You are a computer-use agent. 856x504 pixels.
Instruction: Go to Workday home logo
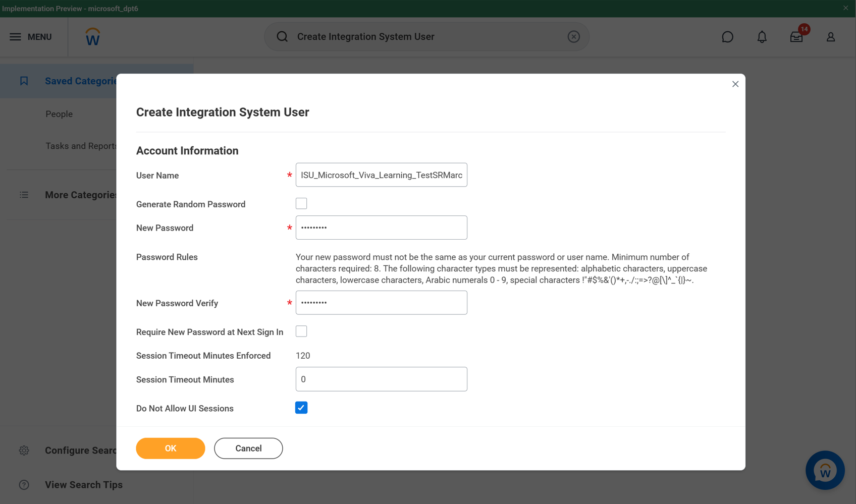(92, 37)
